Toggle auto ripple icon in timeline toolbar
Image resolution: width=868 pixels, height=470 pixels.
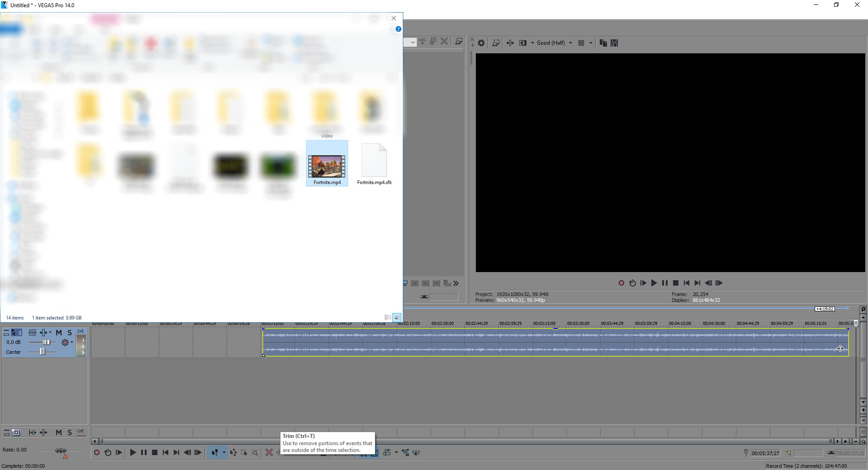tap(387, 452)
